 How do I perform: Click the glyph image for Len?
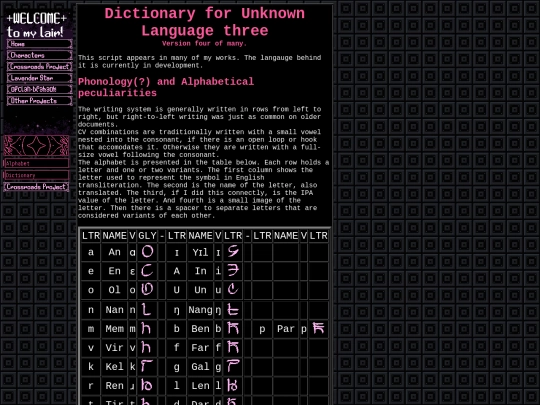(233, 385)
